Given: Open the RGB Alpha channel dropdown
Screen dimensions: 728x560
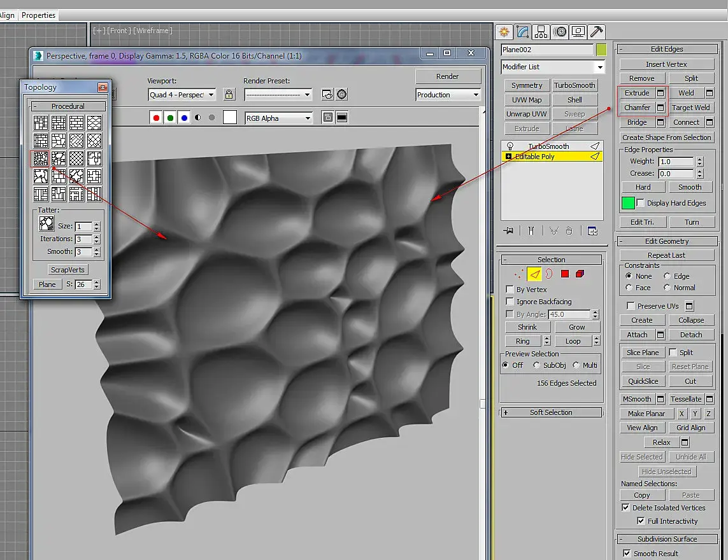Looking at the screenshot, I should [x=279, y=118].
